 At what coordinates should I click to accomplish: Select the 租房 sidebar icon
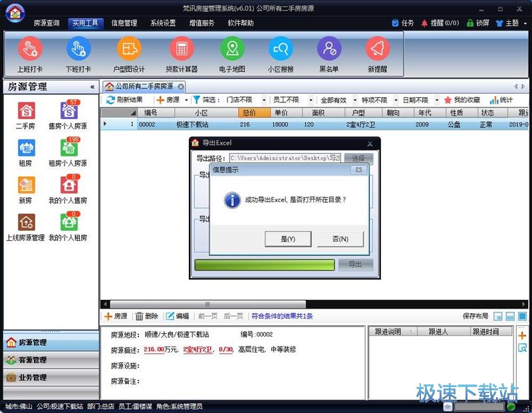pyautogui.click(x=26, y=148)
